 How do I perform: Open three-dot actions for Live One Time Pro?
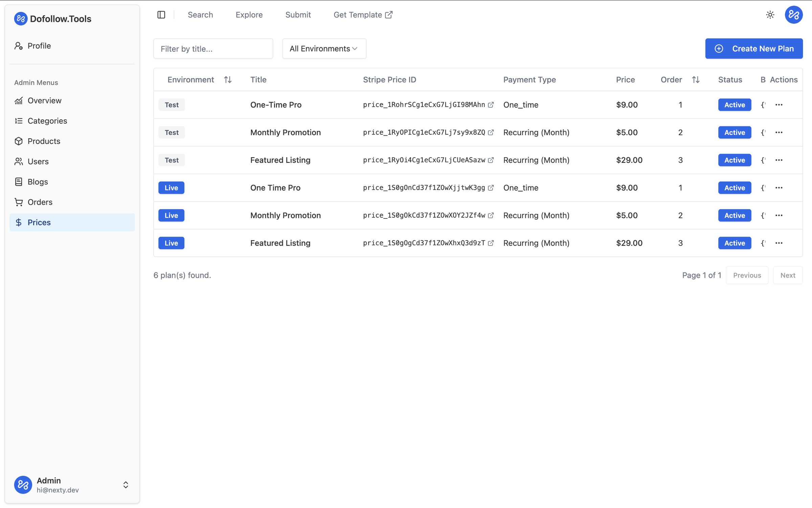point(779,188)
